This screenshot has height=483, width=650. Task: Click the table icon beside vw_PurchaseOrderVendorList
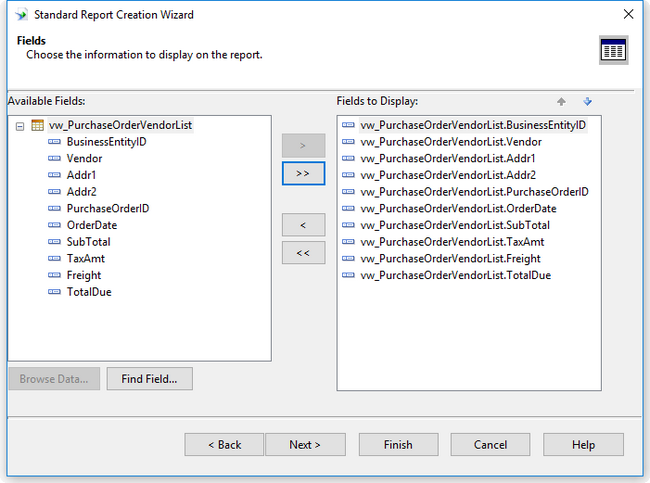point(37,125)
